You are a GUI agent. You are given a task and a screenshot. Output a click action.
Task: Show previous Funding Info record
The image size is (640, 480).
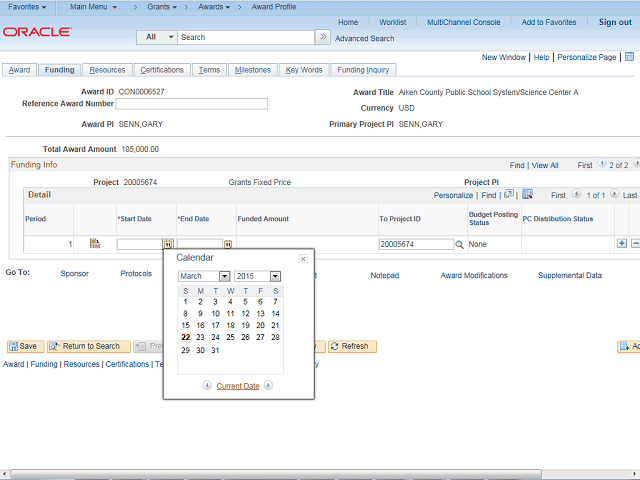[602, 164]
